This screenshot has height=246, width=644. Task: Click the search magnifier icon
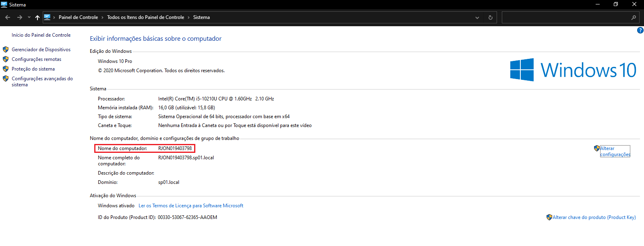click(x=634, y=17)
